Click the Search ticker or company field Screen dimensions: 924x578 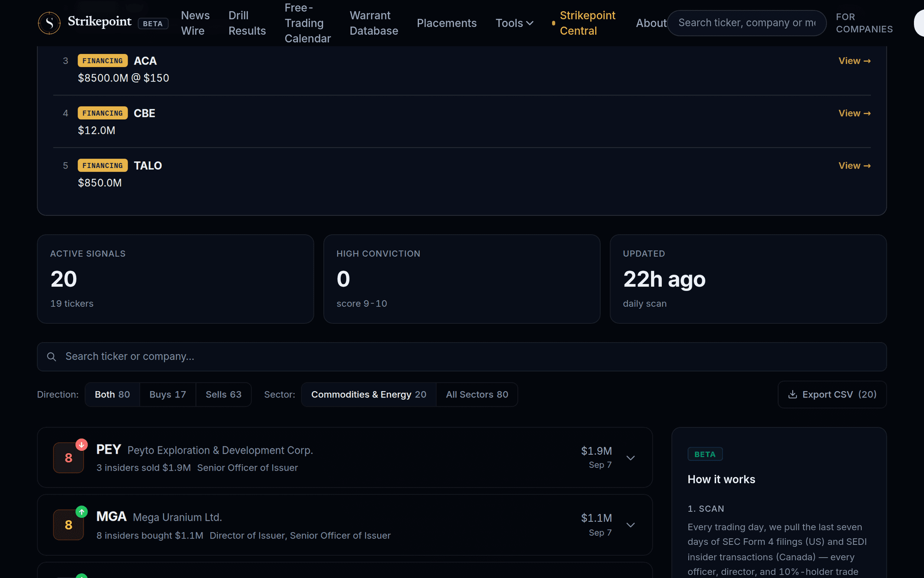pos(462,357)
